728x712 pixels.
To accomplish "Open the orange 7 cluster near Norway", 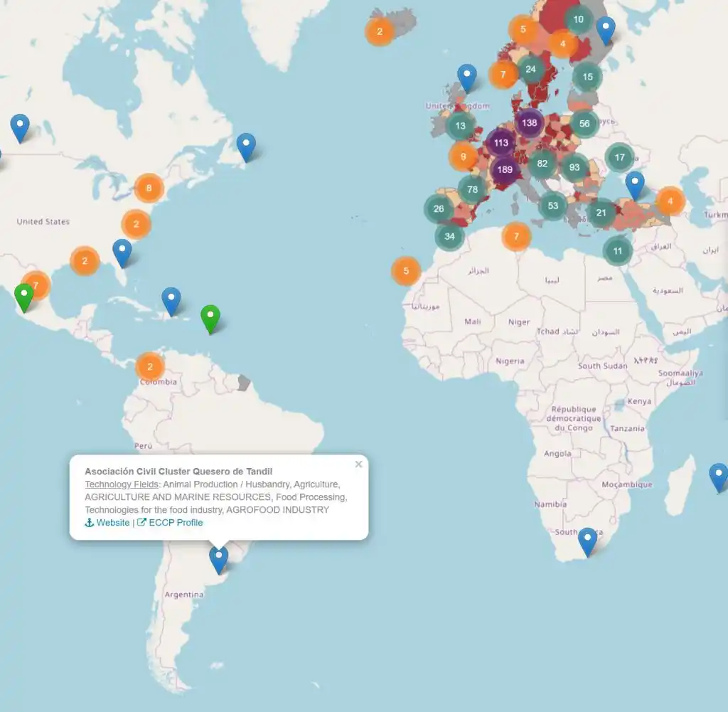I will 503,74.
